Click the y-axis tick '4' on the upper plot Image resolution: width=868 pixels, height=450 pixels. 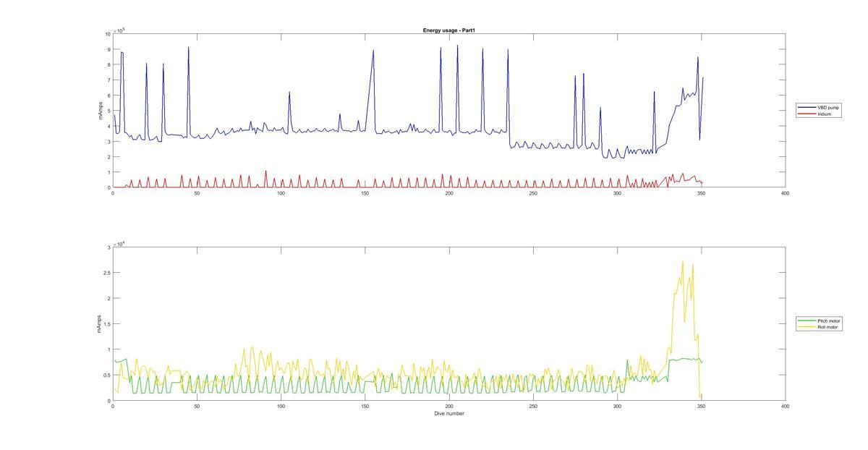(x=109, y=126)
